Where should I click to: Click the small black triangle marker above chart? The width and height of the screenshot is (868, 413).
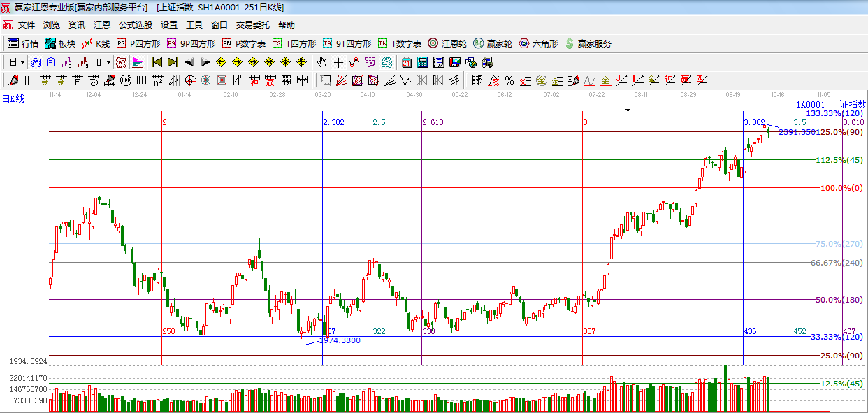tap(628, 110)
